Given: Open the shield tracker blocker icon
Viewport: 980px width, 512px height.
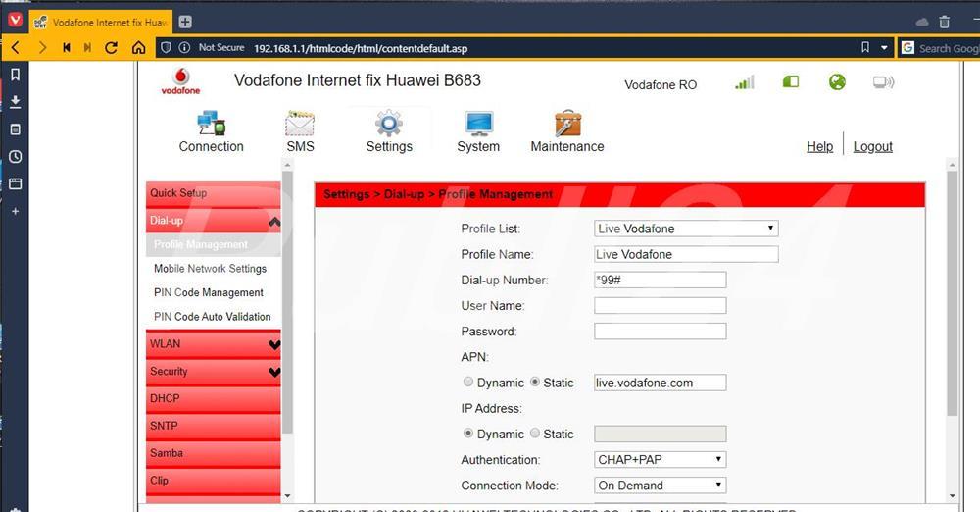Looking at the screenshot, I should [166, 47].
